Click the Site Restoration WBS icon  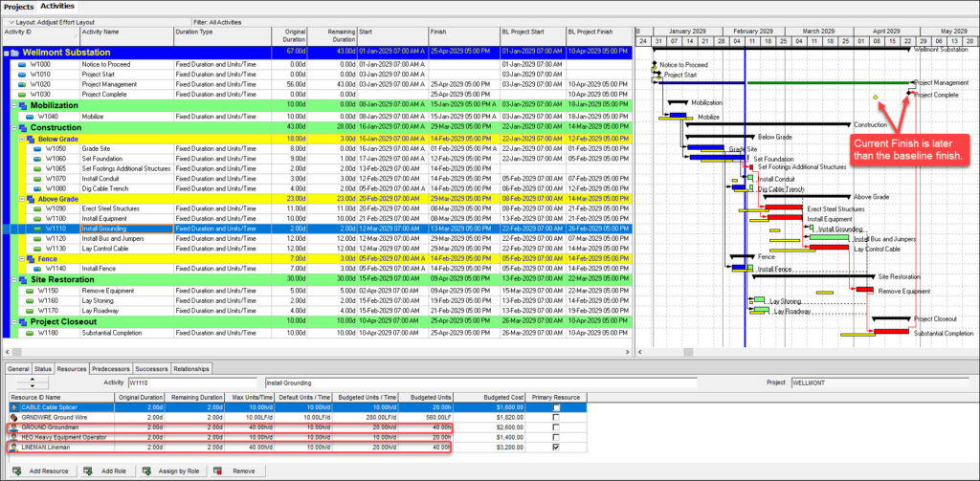click(x=22, y=279)
